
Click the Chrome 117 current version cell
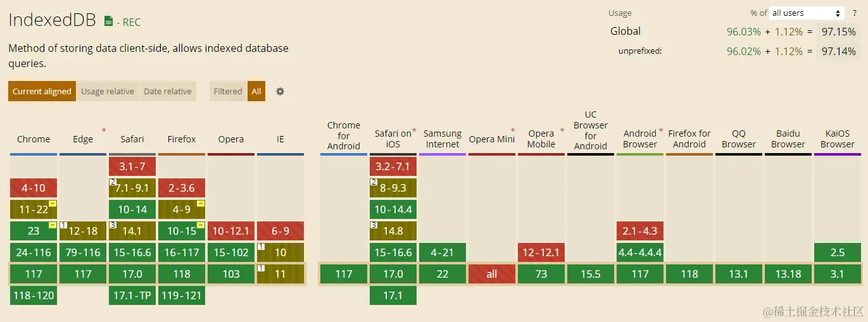(34, 274)
